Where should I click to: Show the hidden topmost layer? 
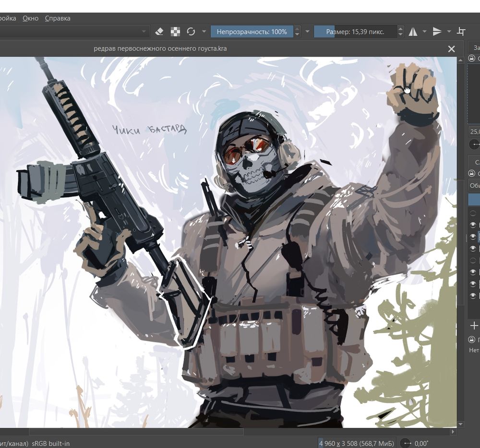point(473,213)
